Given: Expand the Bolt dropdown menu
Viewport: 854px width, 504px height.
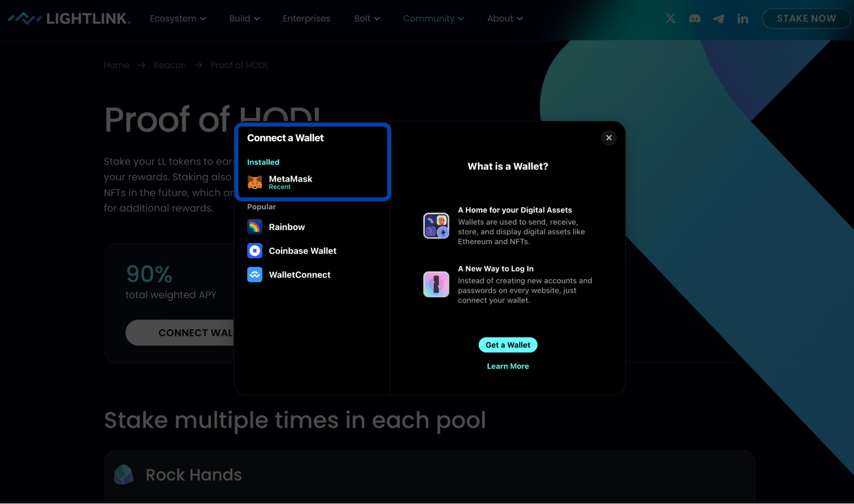Looking at the screenshot, I should tap(367, 18).
